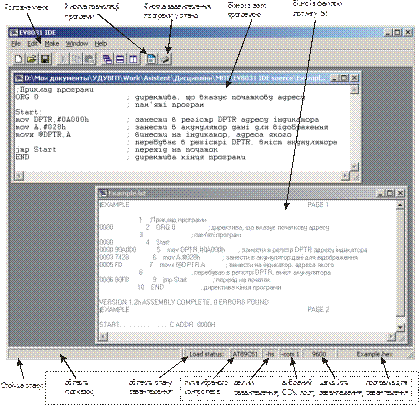
Task: Click the '9600' baud rate status field
Action: pyautogui.click(x=319, y=354)
